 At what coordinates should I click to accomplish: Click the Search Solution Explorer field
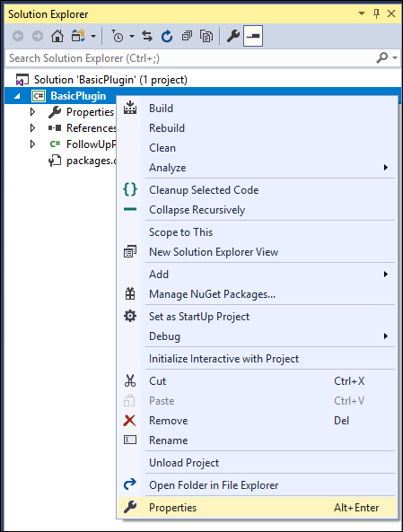pos(191,58)
